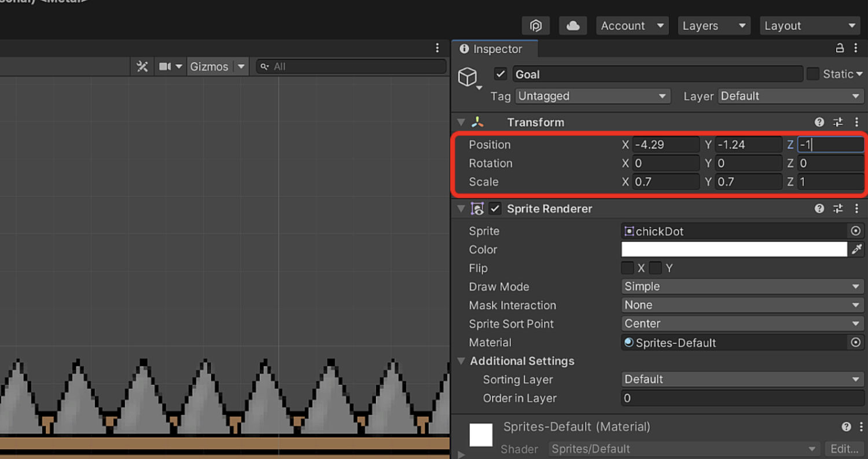This screenshot has width=868, height=459.
Task: Open Transform component three-dot menu
Action: 856,122
